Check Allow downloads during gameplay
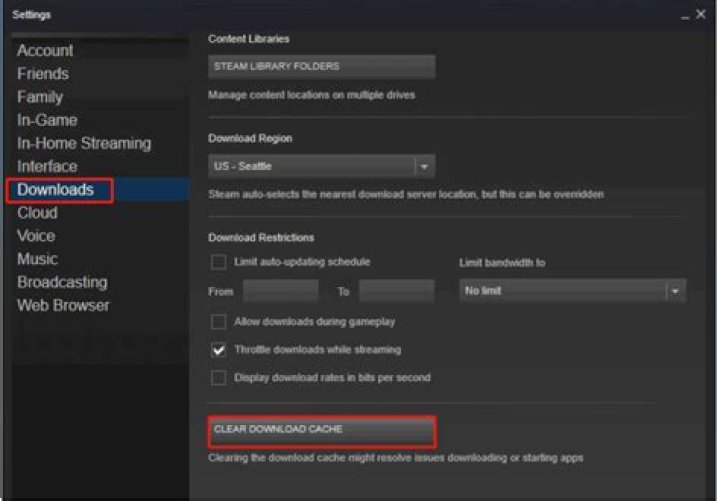The height and width of the screenshot is (501, 720). pyautogui.click(x=219, y=322)
